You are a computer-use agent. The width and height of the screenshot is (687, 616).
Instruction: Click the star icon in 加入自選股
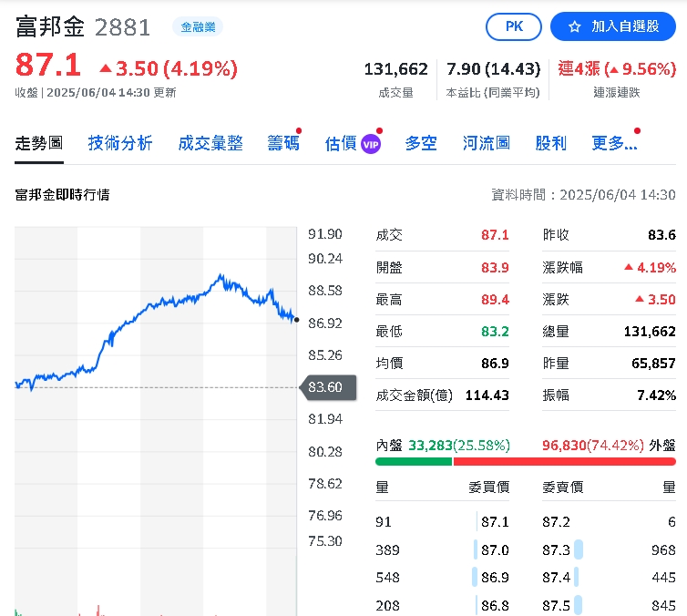tap(574, 27)
